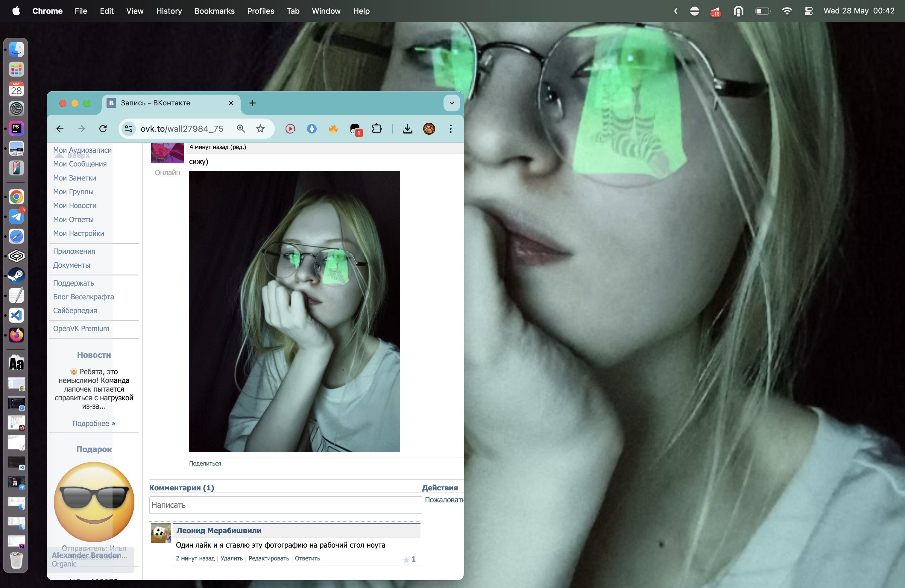905x588 pixels.
Task: Expand news with Подробнее » link
Action: (x=94, y=423)
